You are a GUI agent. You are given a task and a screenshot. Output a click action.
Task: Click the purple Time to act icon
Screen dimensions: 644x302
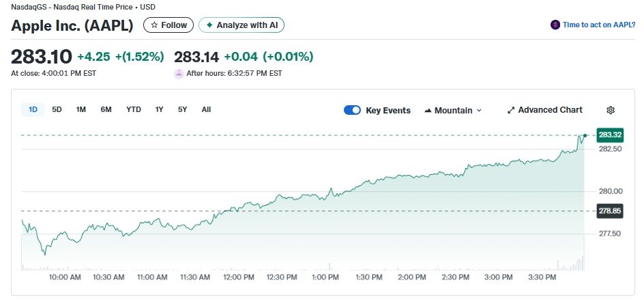click(x=555, y=25)
